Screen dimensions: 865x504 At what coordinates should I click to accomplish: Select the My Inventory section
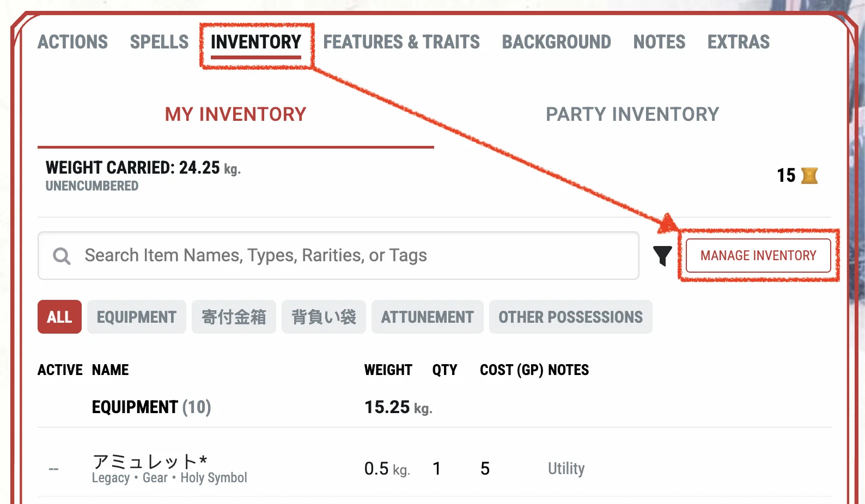point(235,114)
